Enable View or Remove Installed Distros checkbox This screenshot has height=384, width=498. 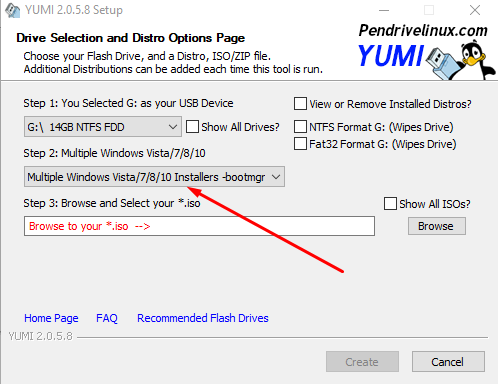(300, 104)
